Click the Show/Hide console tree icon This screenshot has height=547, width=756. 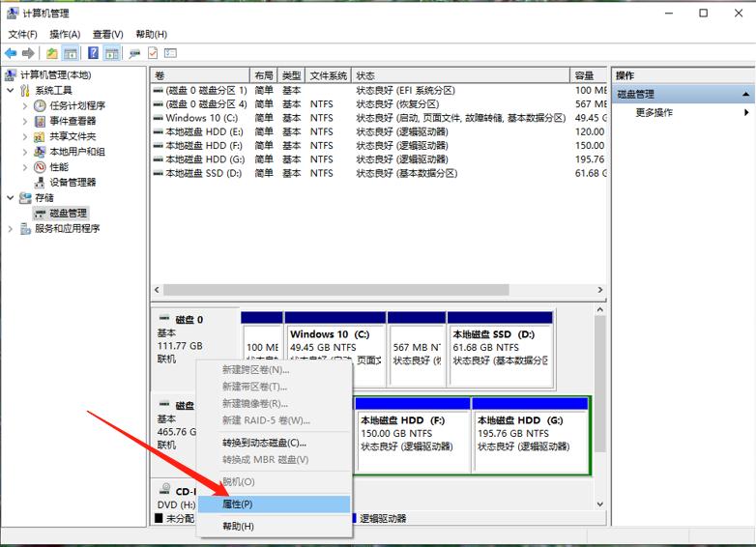71,53
